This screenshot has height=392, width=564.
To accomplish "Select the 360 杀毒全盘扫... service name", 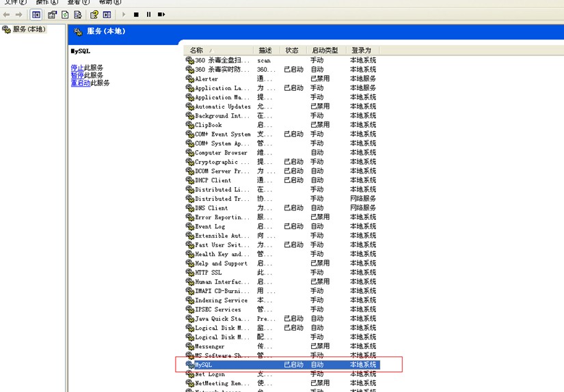I will coord(222,60).
